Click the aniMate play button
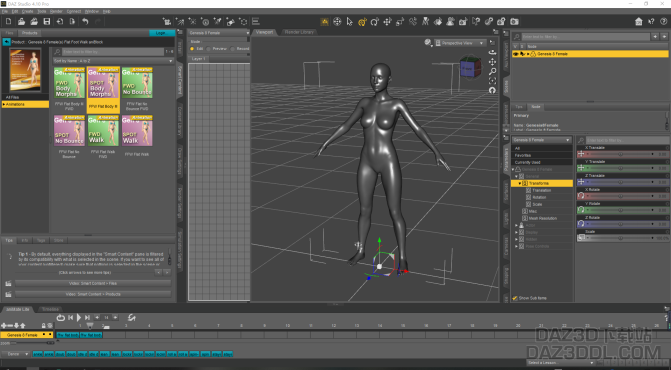Viewport: 671px width, 370px height. [x=79, y=317]
